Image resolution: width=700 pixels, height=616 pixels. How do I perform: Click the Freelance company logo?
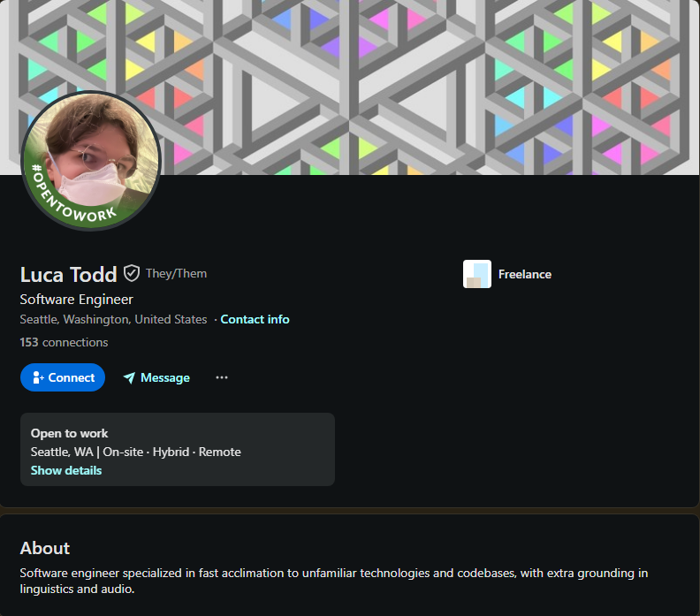pyautogui.click(x=477, y=274)
